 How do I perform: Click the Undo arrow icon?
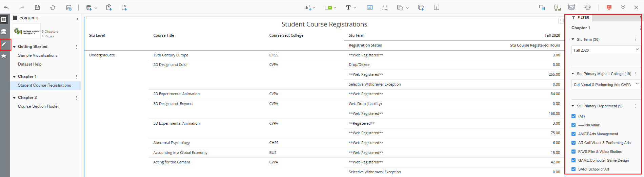pos(6,7)
